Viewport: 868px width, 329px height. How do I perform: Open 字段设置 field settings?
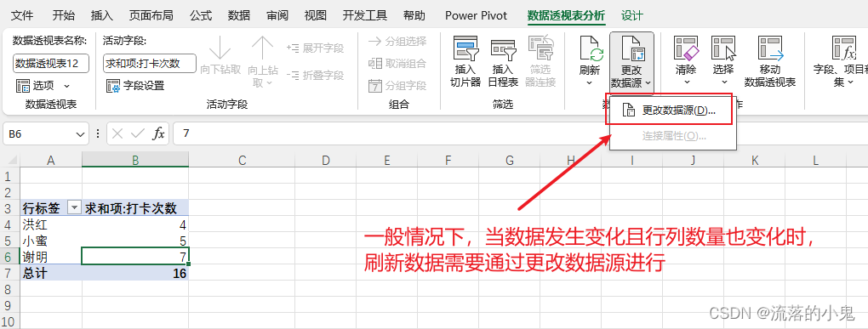pyautogui.click(x=135, y=86)
